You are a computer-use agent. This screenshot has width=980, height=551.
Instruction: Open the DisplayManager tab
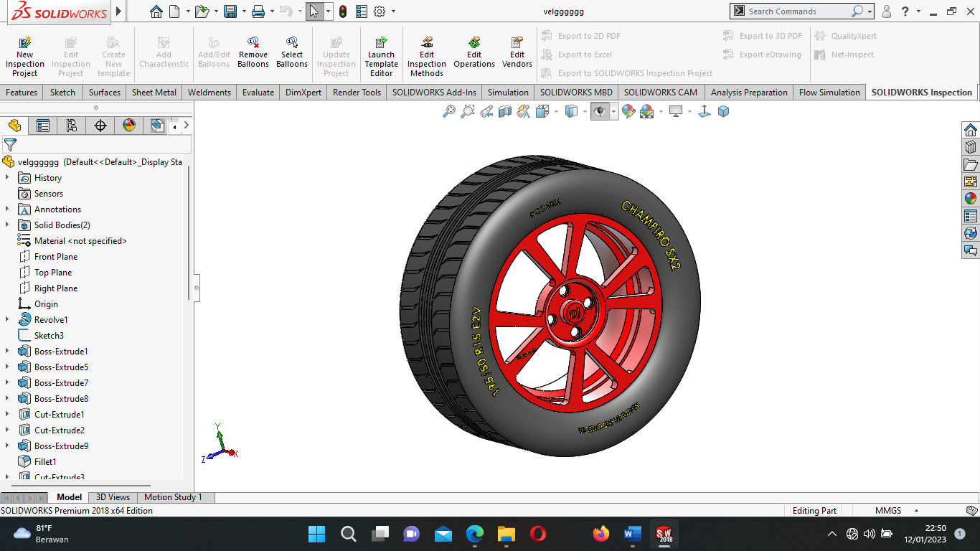tap(129, 126)
